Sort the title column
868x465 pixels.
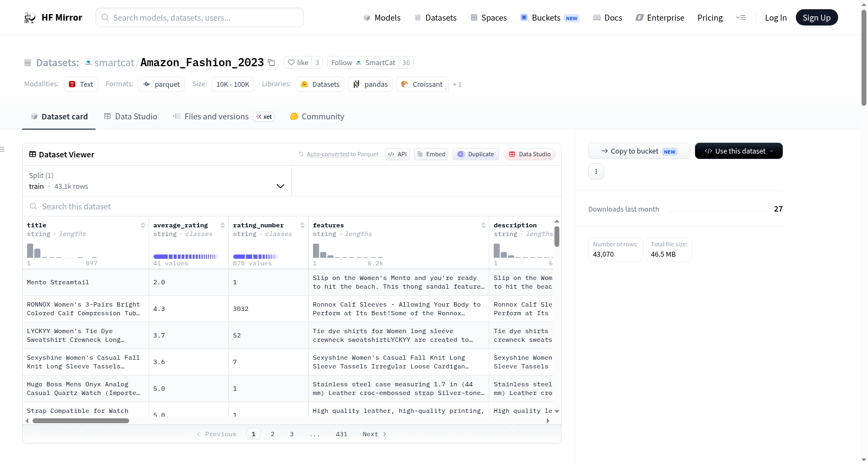pyautogui.click(x=143, y=225)
